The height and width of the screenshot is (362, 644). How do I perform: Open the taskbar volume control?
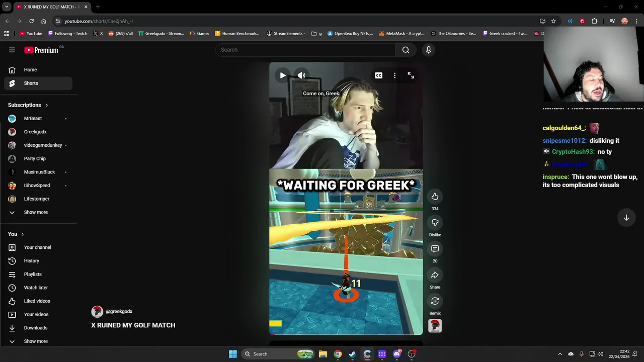(x=600, y=354)
